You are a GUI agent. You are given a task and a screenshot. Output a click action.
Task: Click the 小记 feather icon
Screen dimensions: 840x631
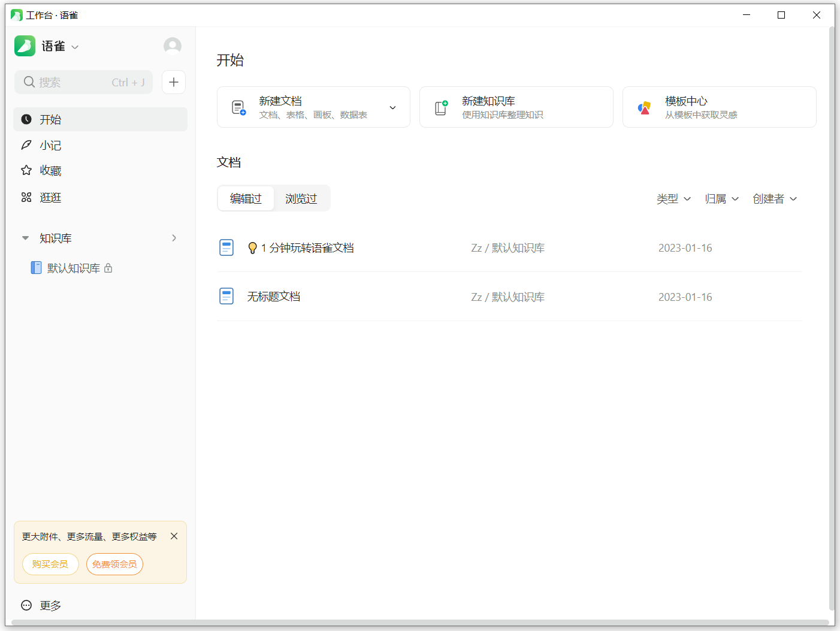pyautogui.click(x=26, y=145)
